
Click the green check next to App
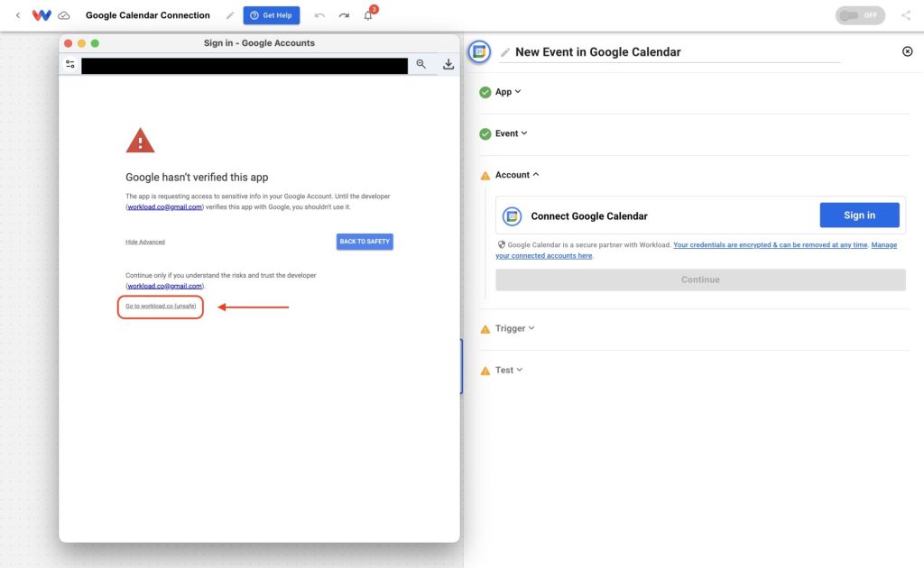485,92
